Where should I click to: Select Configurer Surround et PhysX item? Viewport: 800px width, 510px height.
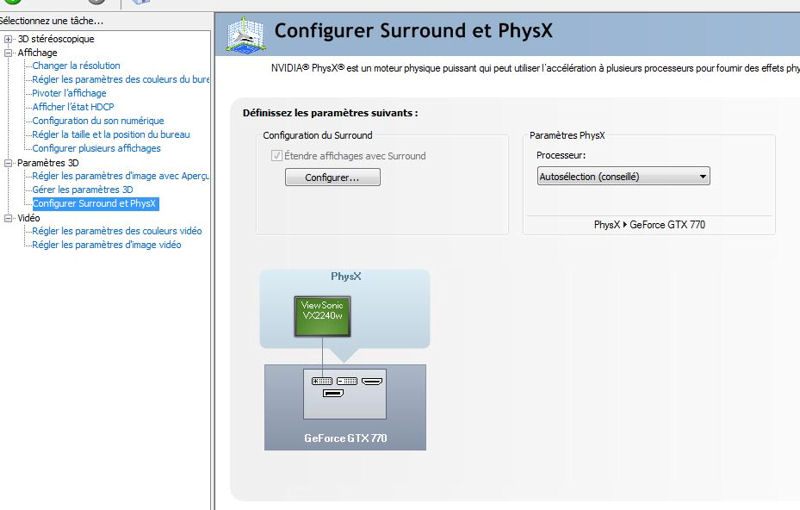[95, 203]
